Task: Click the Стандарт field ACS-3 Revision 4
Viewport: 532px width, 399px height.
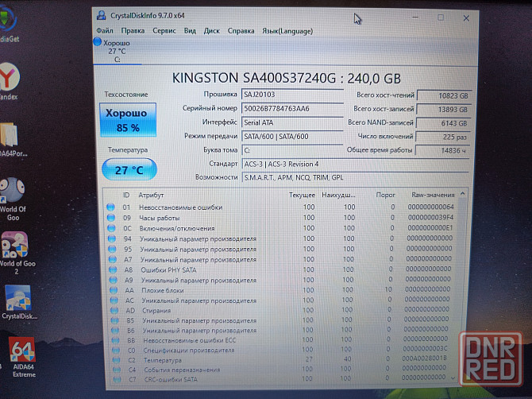Action: [x=355, y=164]
